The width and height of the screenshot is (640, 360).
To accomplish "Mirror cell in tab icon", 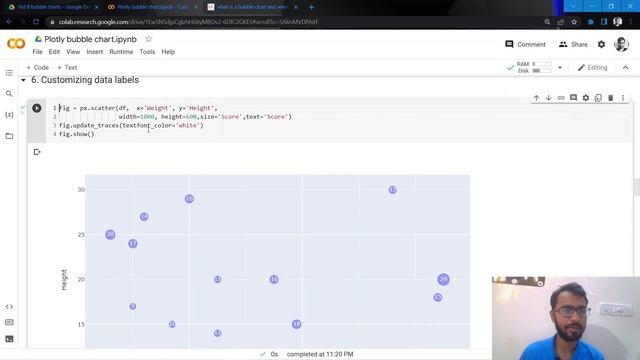I will tap(598, 98).
